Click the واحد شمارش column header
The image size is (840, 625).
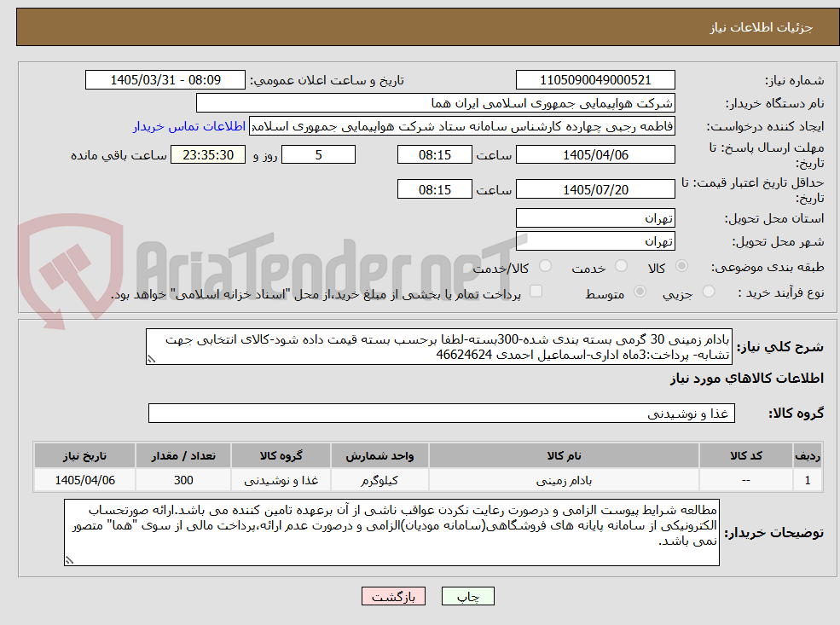(x=379, y=456)
